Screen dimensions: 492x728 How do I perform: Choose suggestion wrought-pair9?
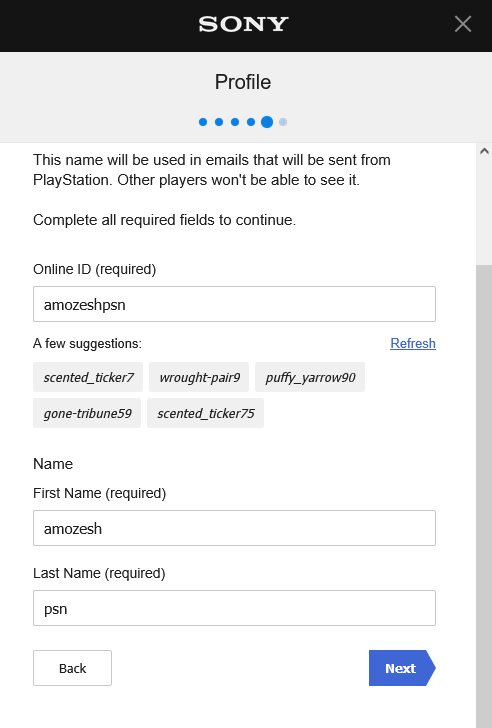[199, 377]
